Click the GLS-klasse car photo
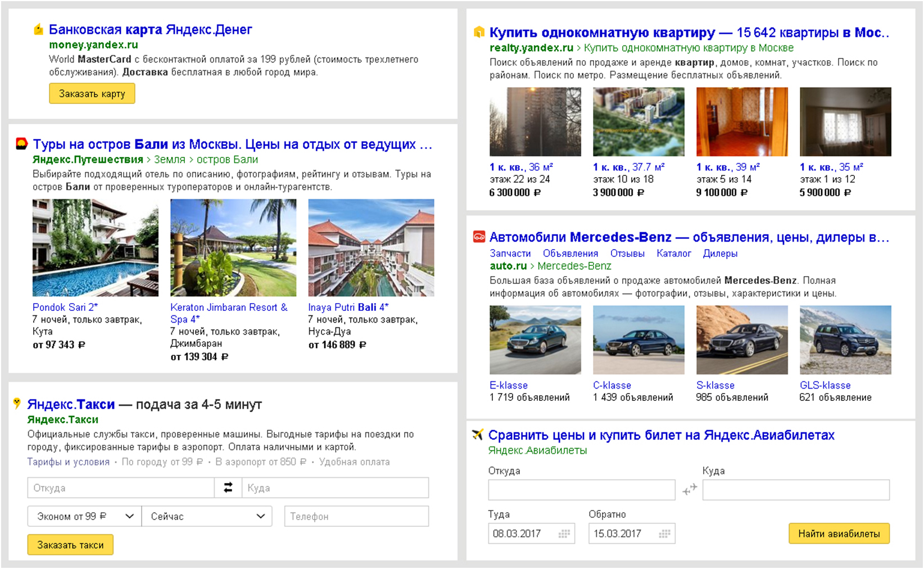The height and width of the screenshot is (569, 924). tap(845, 340)
